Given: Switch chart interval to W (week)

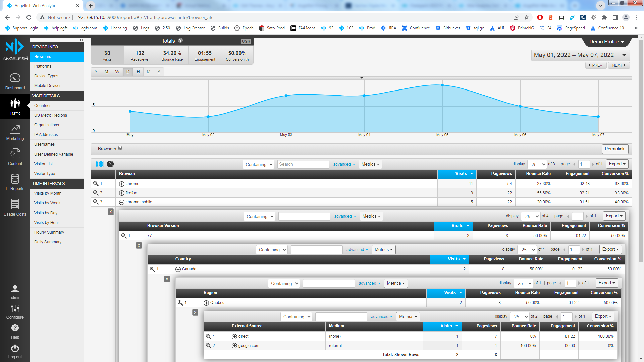Looking at the screenshot, I should pos(117,72).
